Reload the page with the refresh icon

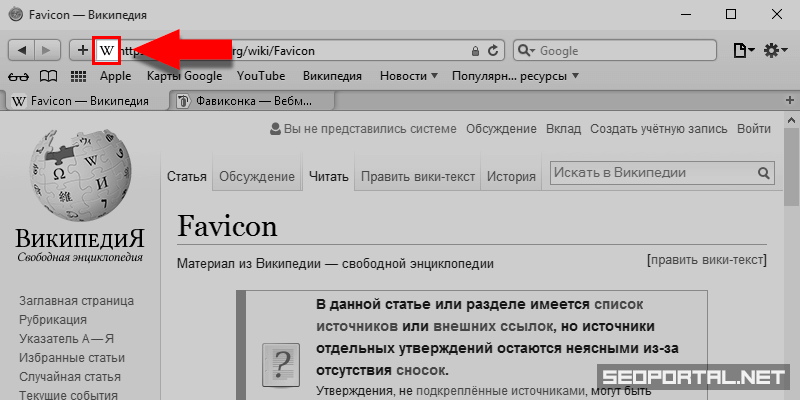pos(493,50)
